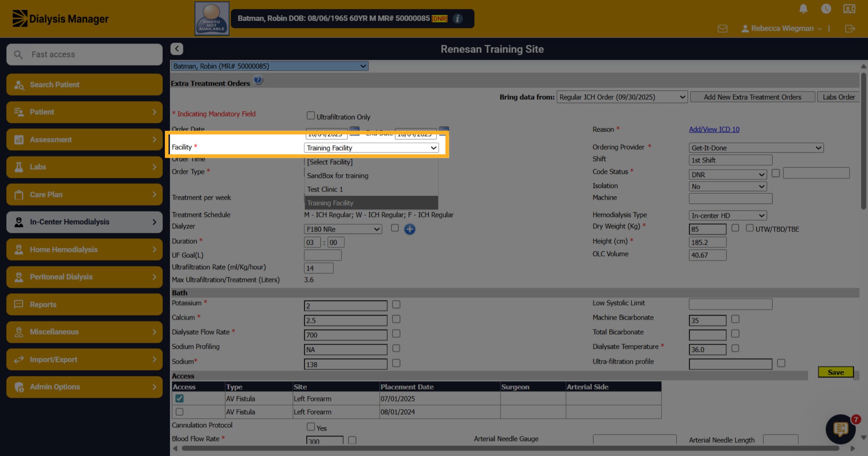The height and width of the screenshot is (456, 868).
Task: Click the patient info icon
Action: 458,18
